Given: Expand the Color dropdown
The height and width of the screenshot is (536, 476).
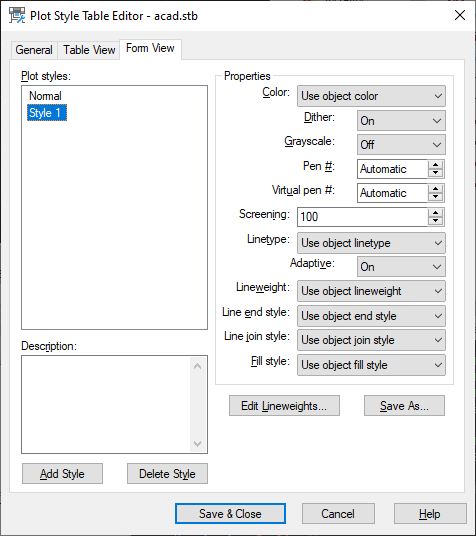Looking at the screenshot, I should coord(371,96).
